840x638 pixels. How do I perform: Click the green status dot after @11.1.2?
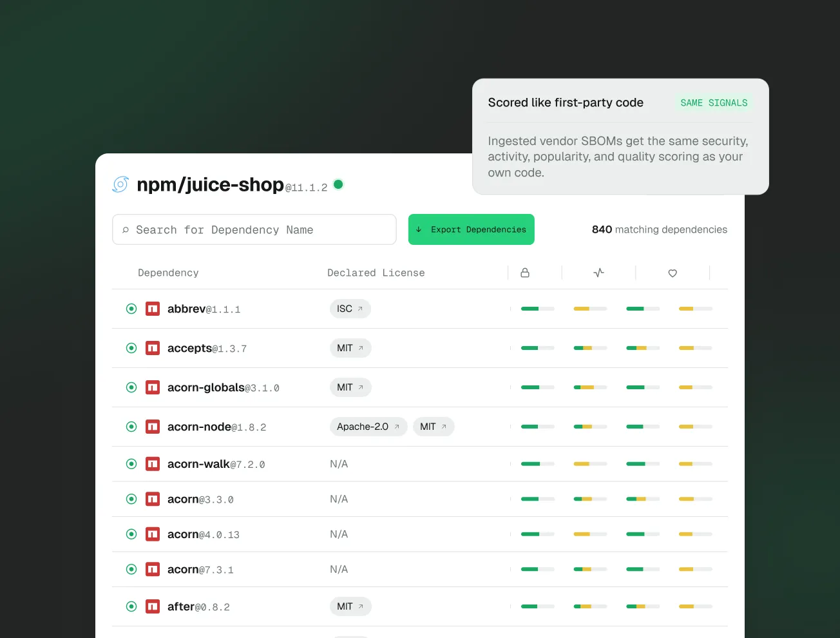click(x=338, y=184)
